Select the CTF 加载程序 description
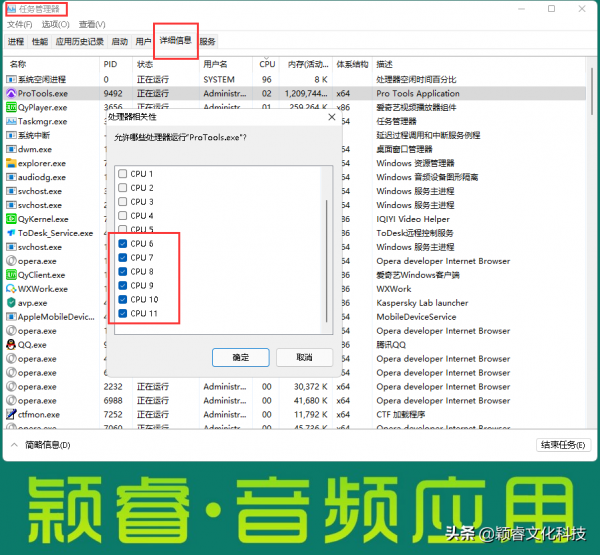 pyautogui.click(x=401, y=414)
